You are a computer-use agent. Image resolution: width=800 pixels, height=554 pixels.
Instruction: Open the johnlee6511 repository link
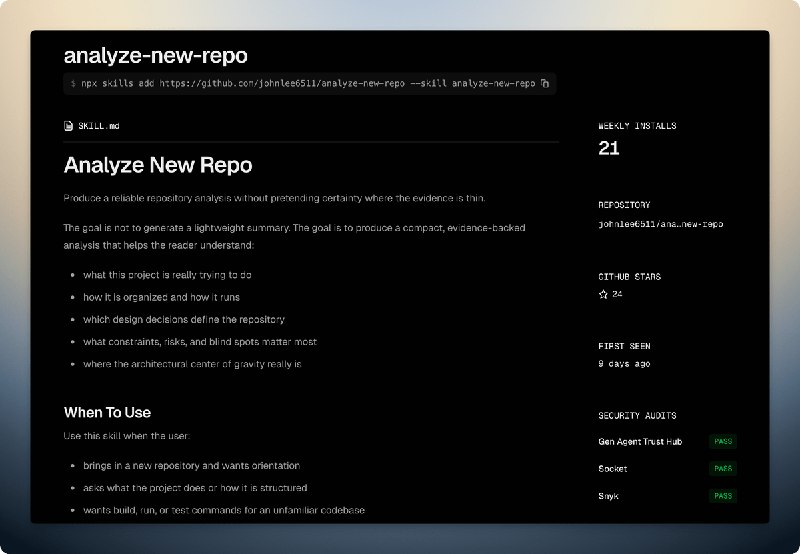pyautogui.click(x=660, y=224)
